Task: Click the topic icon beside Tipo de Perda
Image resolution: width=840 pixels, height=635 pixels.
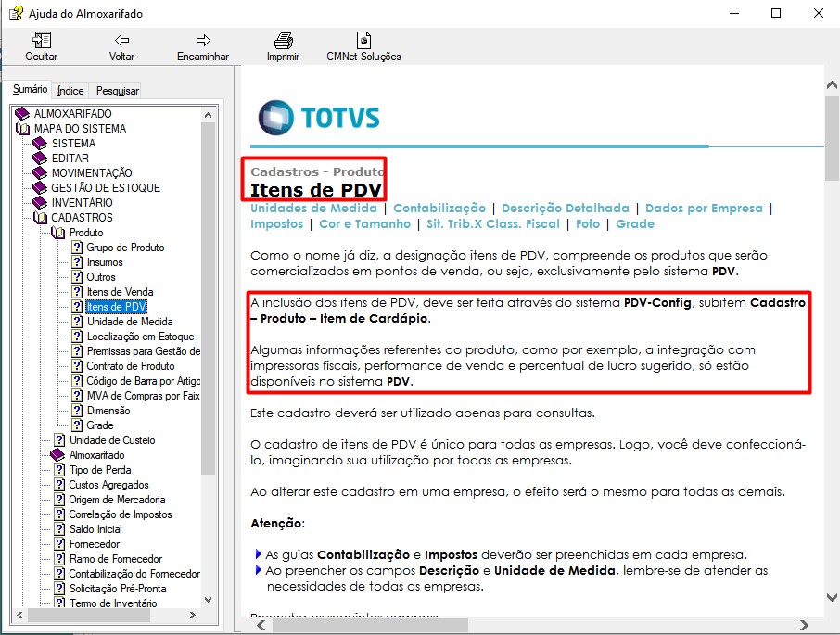Action: click(x=59, y=470)
